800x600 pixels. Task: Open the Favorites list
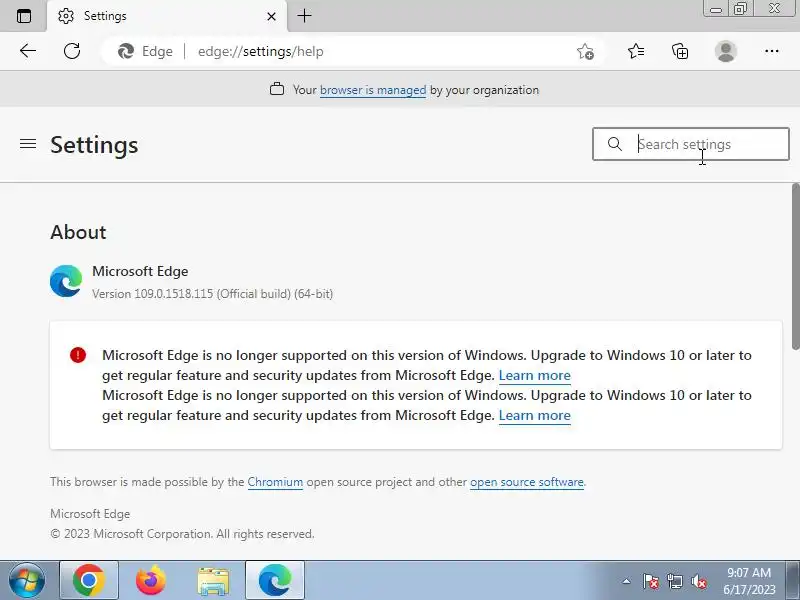click(x=636, y=51)
